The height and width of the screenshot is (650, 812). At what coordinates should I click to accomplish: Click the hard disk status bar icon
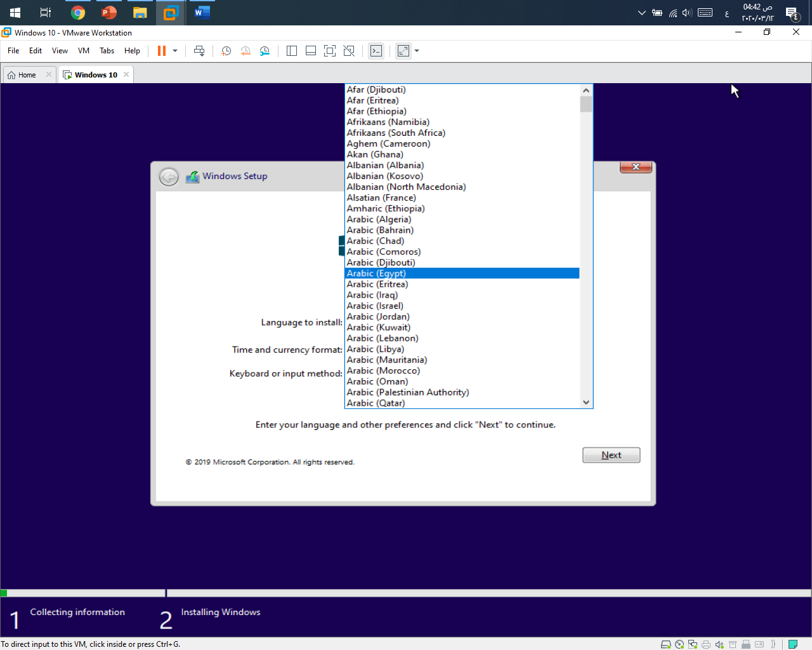(x=665, y=644)
